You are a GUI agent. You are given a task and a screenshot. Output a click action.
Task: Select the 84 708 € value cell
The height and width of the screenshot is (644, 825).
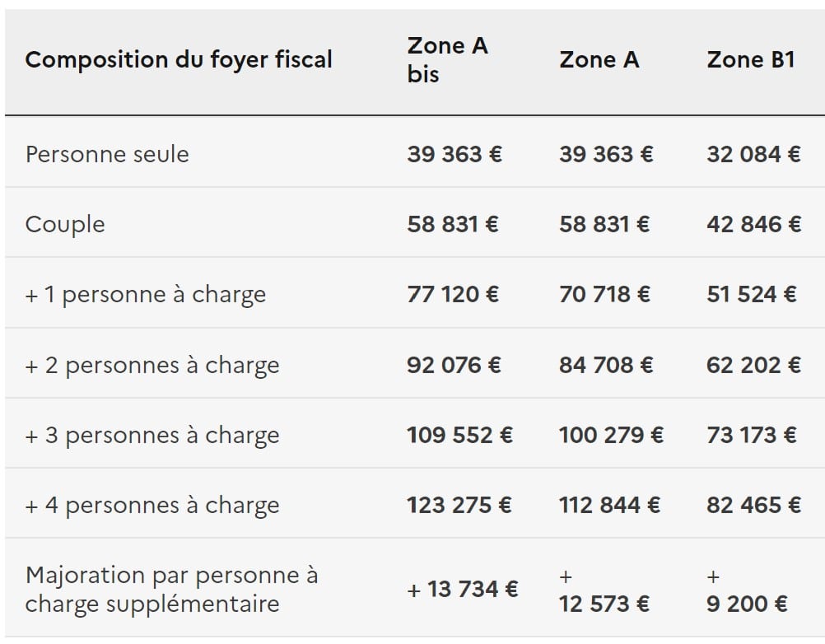605,365
